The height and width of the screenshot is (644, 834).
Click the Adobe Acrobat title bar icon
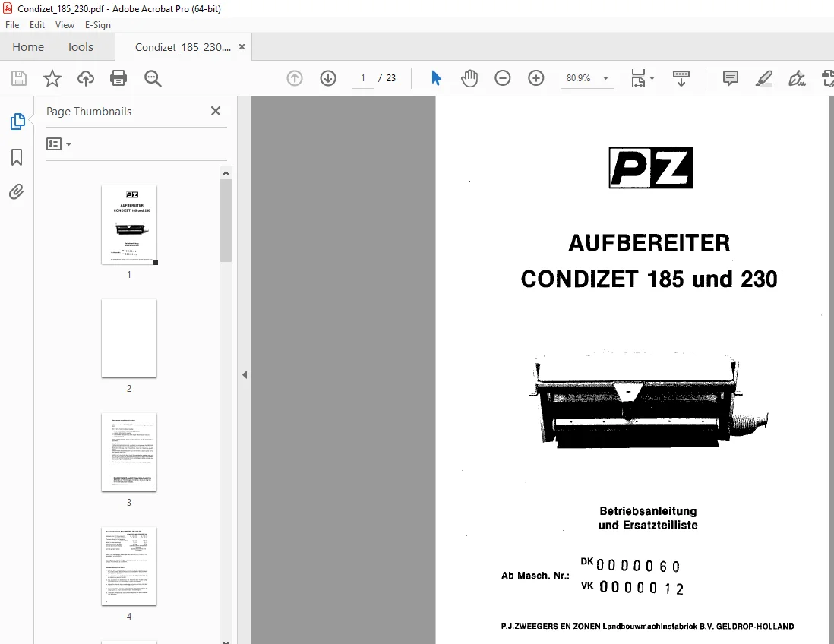click(8, 8)
